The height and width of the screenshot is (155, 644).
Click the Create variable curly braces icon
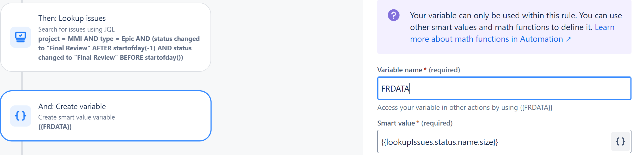coord(21,116)
